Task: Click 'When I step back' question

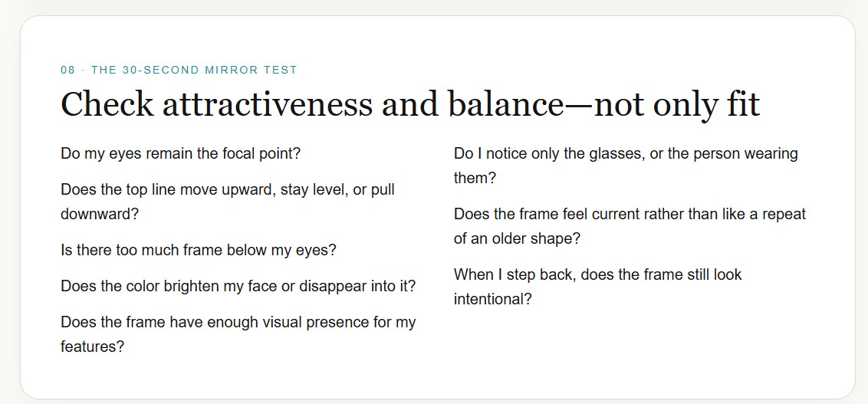Action: tap(598, 287)
